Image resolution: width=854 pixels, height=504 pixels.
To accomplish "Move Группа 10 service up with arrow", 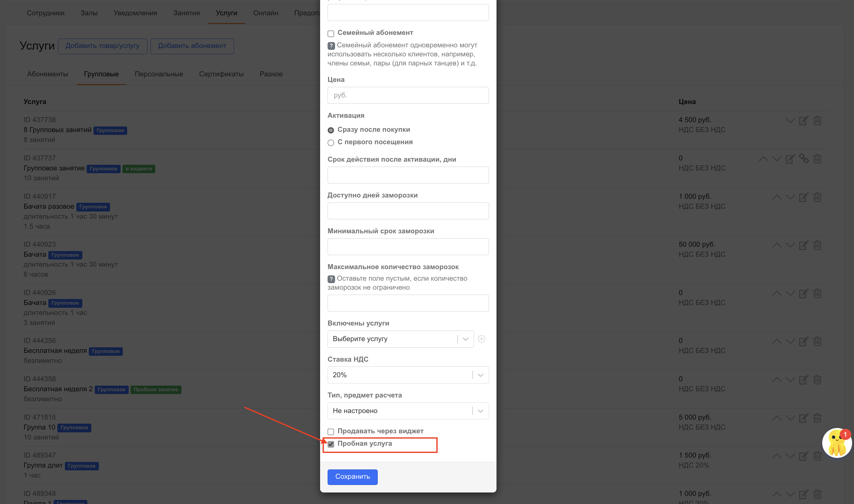I will pyautogui.click(x=776, y=418).
